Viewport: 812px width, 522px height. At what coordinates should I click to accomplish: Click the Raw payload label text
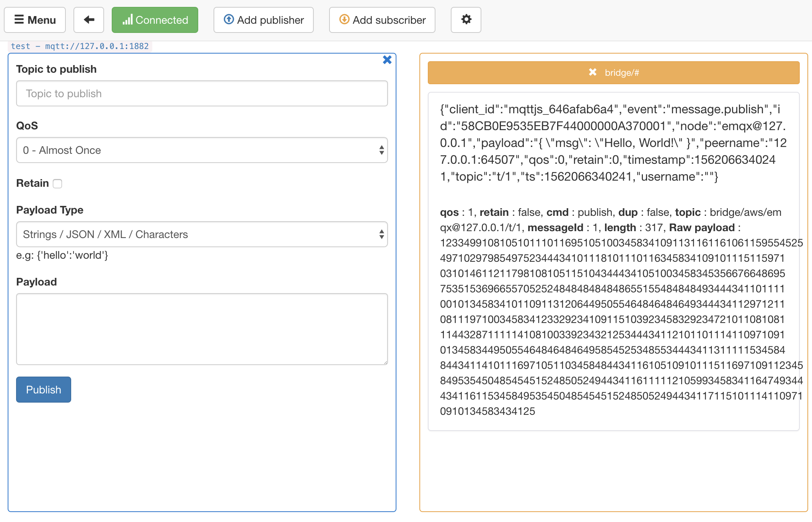point(702,228)
